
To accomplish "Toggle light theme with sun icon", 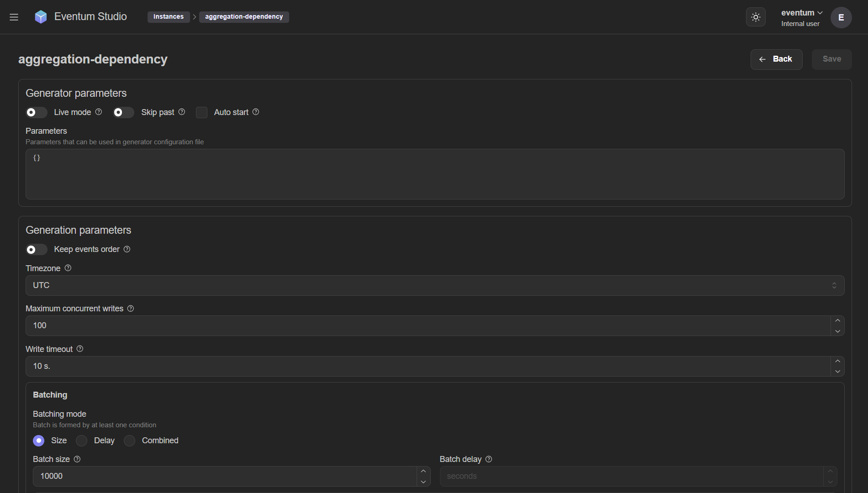I will [x=756, y=17].
